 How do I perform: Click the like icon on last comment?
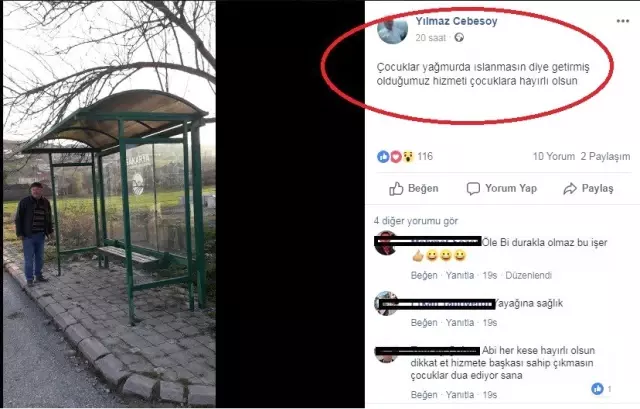click(597, 389)
